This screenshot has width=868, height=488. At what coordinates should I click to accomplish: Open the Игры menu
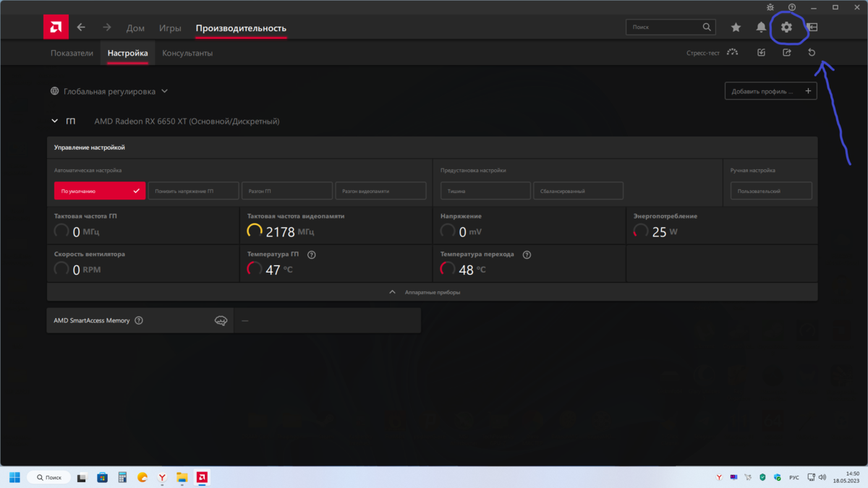(170, 28)
